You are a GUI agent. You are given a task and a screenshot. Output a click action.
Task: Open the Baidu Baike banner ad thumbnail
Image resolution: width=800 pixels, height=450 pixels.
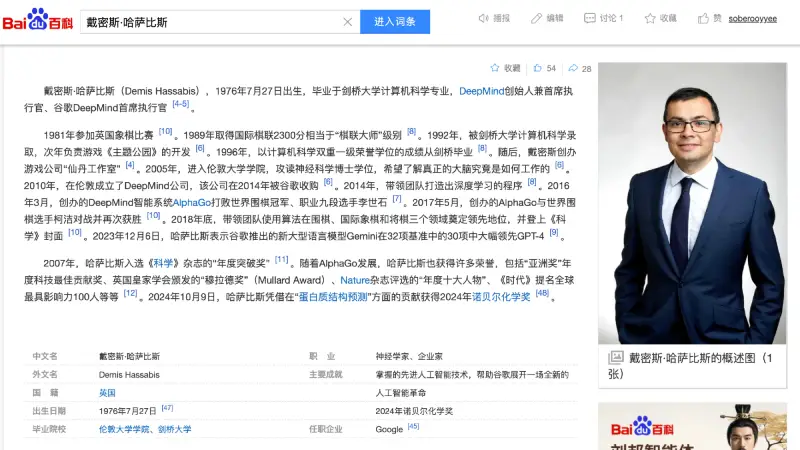point(692,427)
